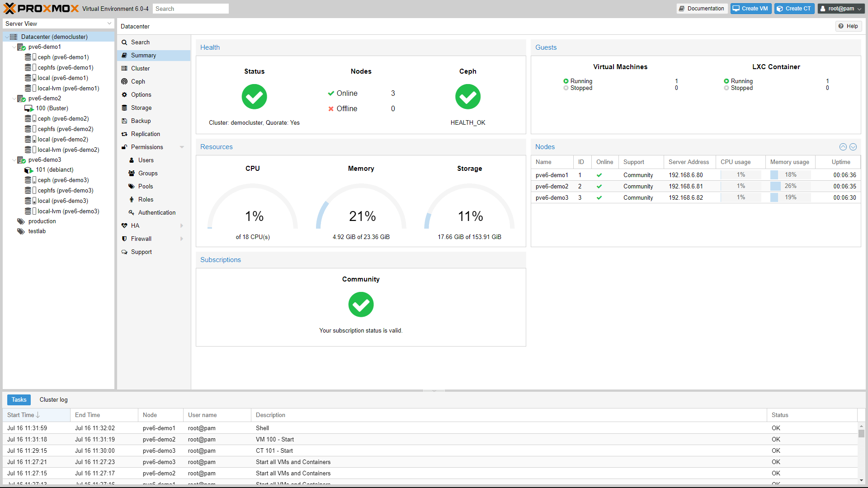Select the Backup menu item in sidebar
This screenshot has width=868, height=488.
coord(141,121)
